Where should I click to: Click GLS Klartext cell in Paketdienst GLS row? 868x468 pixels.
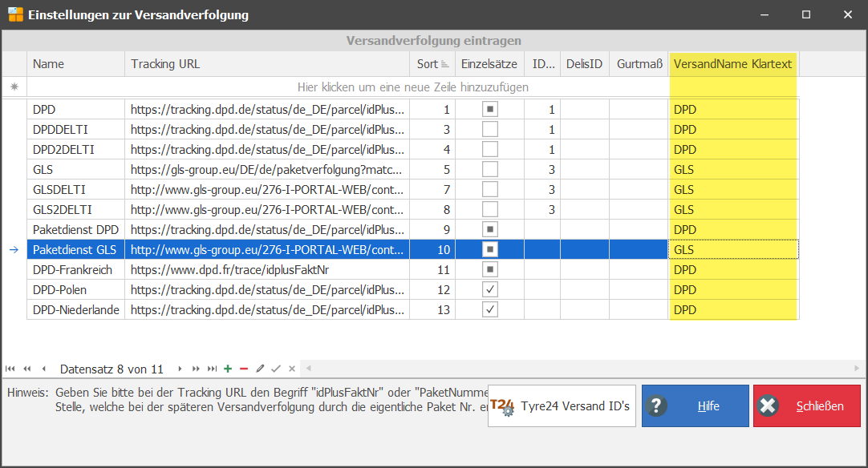point(733,249)
